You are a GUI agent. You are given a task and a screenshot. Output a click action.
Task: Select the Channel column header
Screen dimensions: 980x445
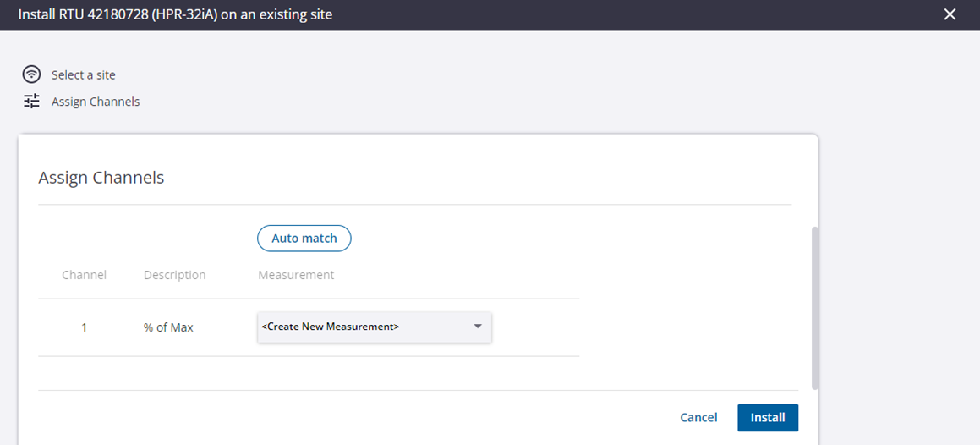pos(84,275)
